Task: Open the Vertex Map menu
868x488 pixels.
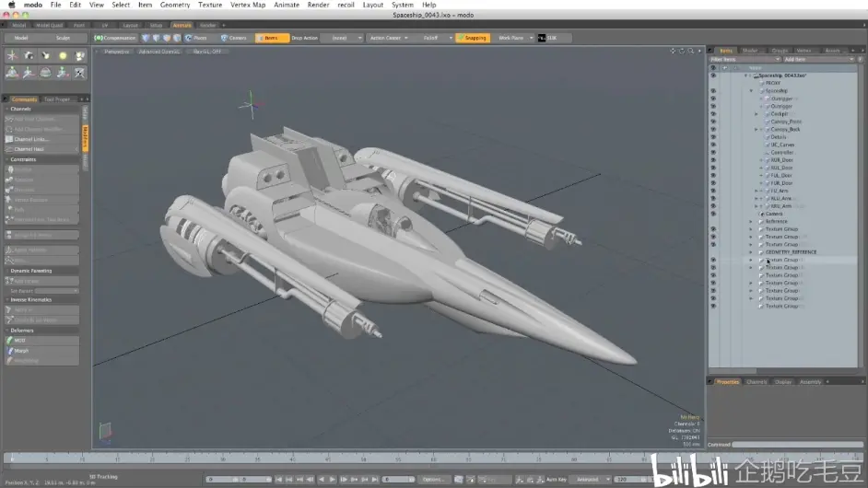Action: [248, 5]
